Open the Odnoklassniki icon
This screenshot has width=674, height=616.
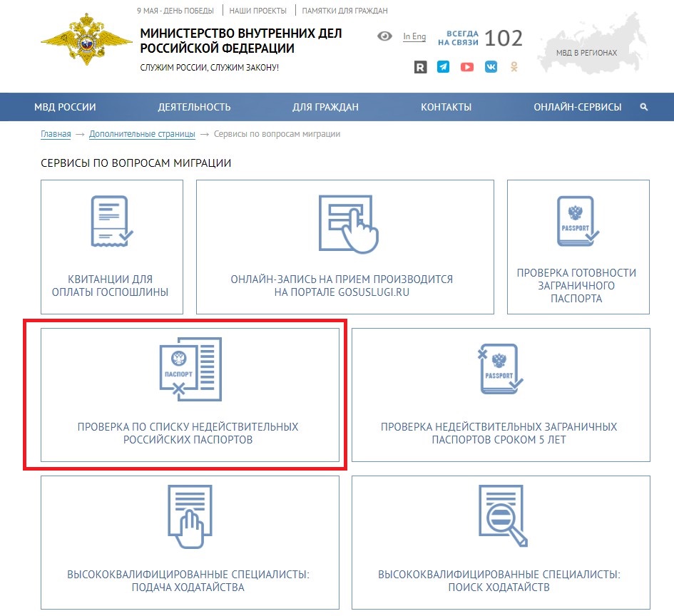pyautogui.click(x=514, y=67)
